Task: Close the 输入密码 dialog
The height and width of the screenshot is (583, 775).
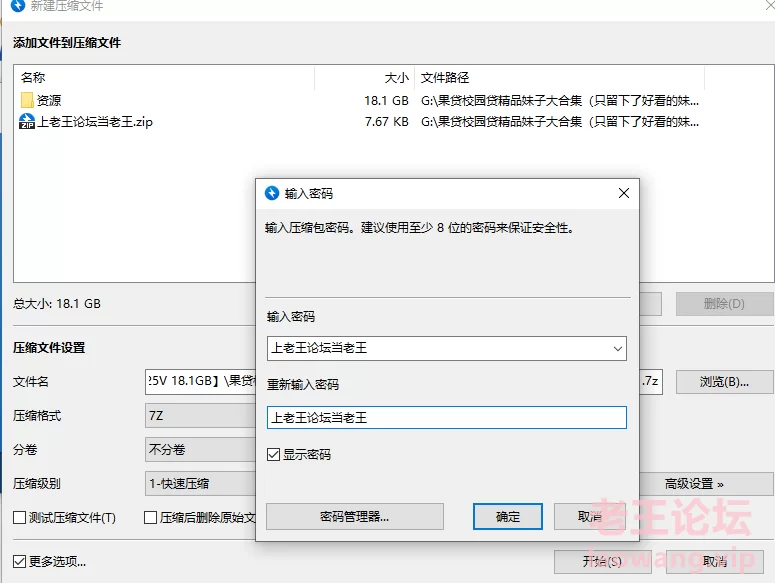Action: click(x=624, y=193)
